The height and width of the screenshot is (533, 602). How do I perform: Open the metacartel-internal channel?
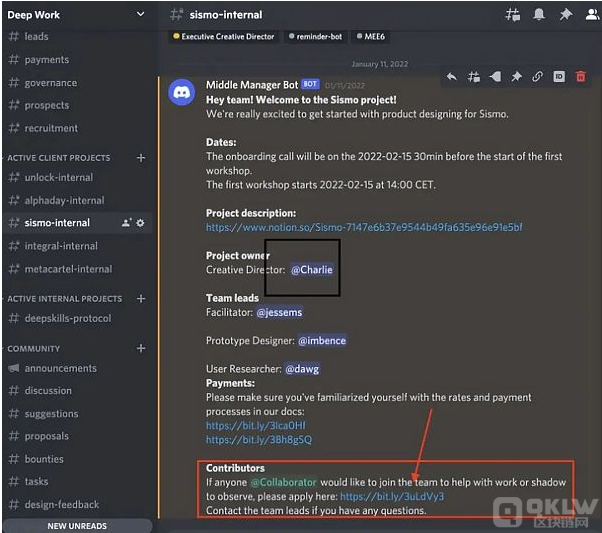point(77,269)
